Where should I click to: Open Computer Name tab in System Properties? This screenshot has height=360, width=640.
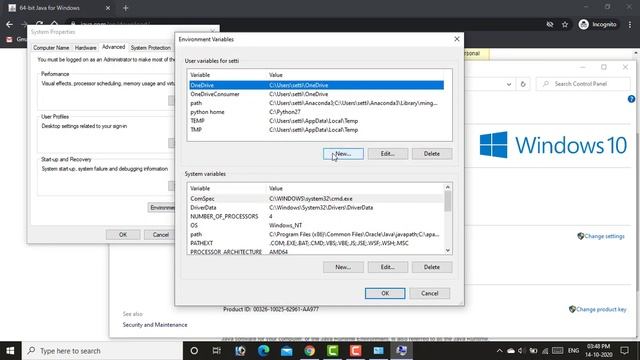pyautogui.click(x=51, y=48)
